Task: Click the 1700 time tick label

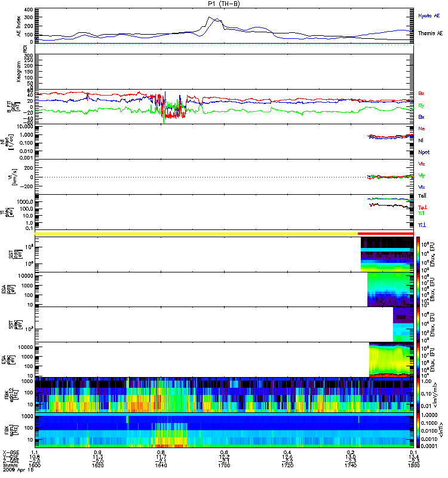Action: (224, 465)
